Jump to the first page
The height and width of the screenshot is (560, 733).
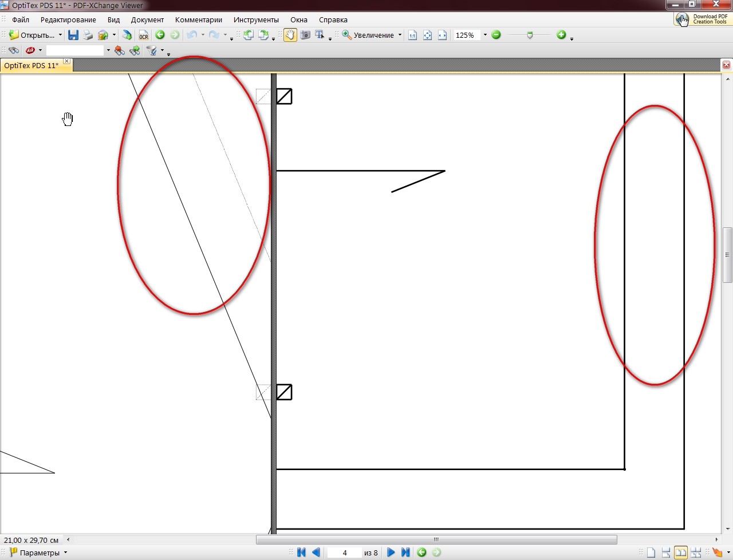coord(301,553)
